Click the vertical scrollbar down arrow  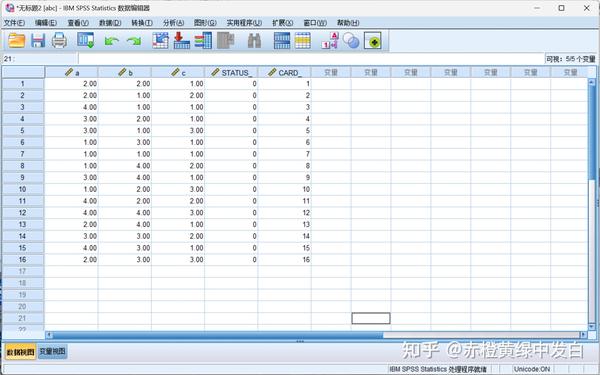(592, 327)
